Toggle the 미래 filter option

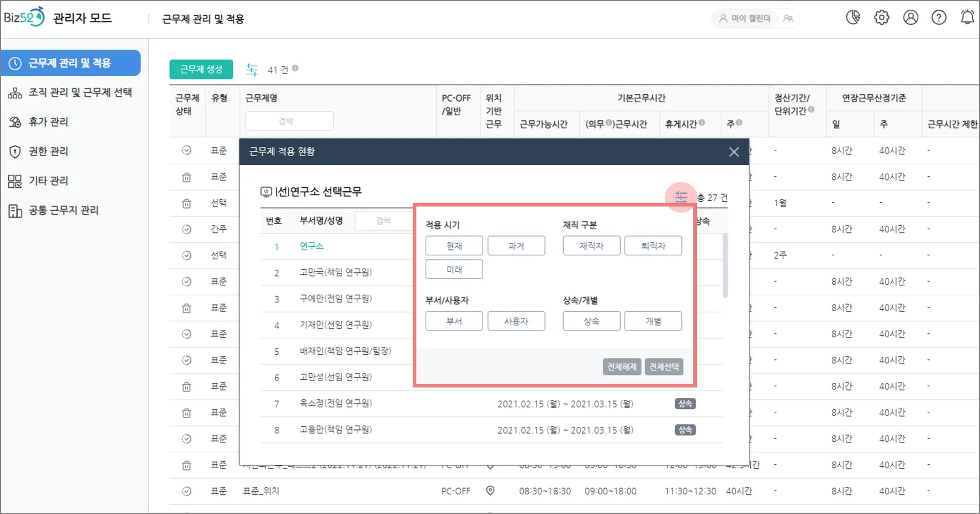pos(454,269)
